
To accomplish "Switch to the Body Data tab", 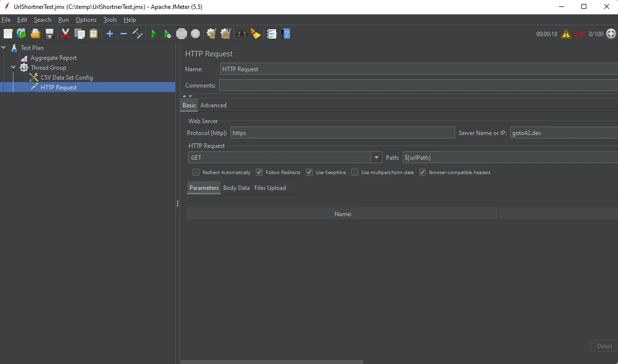I will coord(237,188).
